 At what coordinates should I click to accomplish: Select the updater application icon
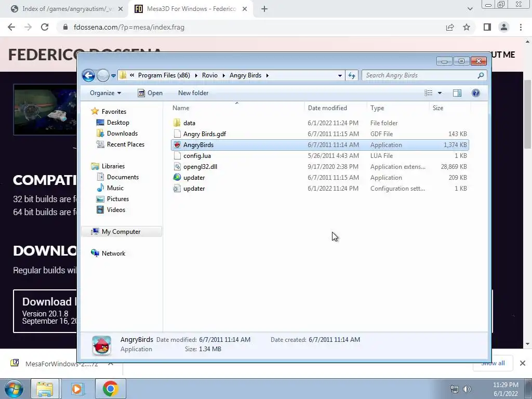point(177,178)
